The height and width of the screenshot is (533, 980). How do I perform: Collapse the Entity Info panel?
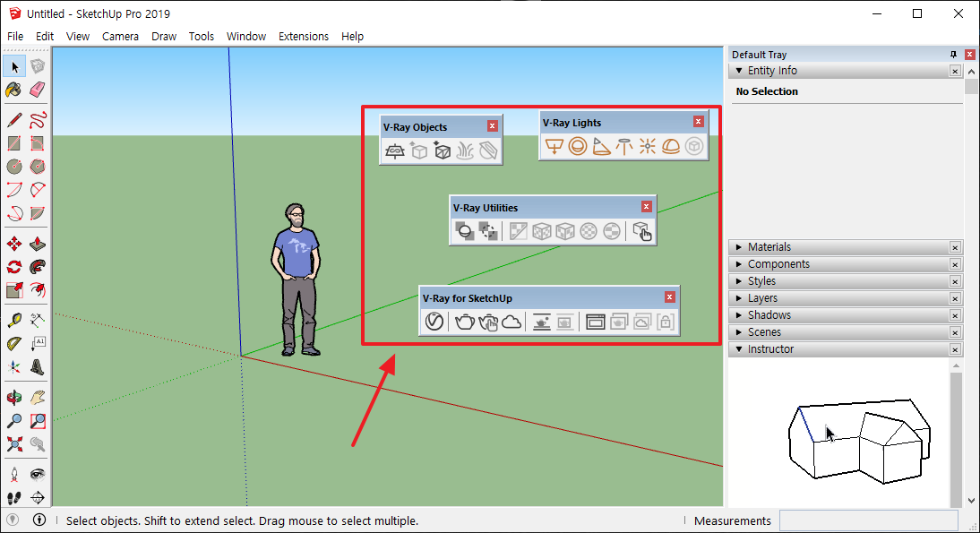tap(739, 71)
